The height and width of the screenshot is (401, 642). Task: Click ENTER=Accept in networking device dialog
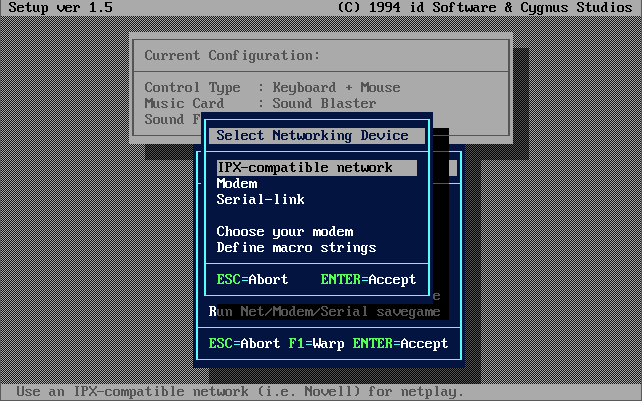[x=368, y=280]
